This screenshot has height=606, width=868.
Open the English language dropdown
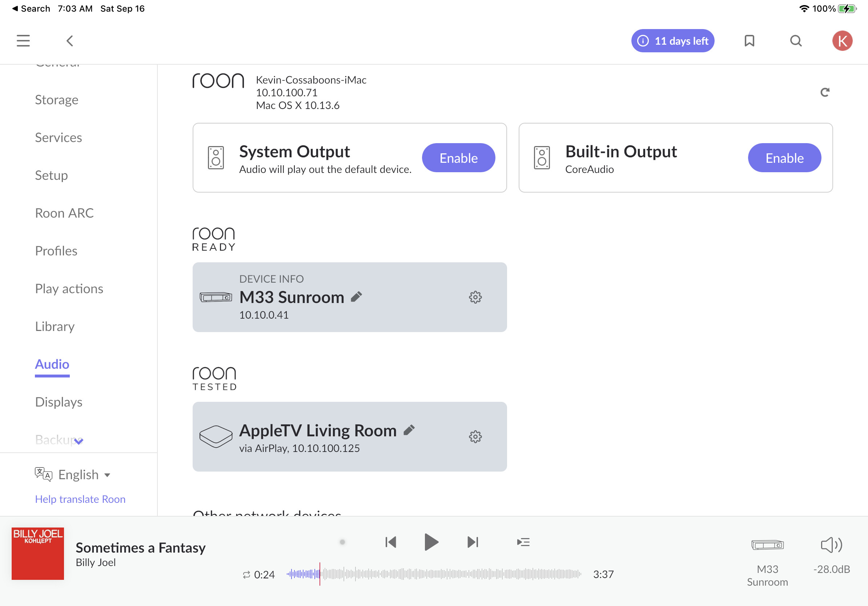(84, 474)
